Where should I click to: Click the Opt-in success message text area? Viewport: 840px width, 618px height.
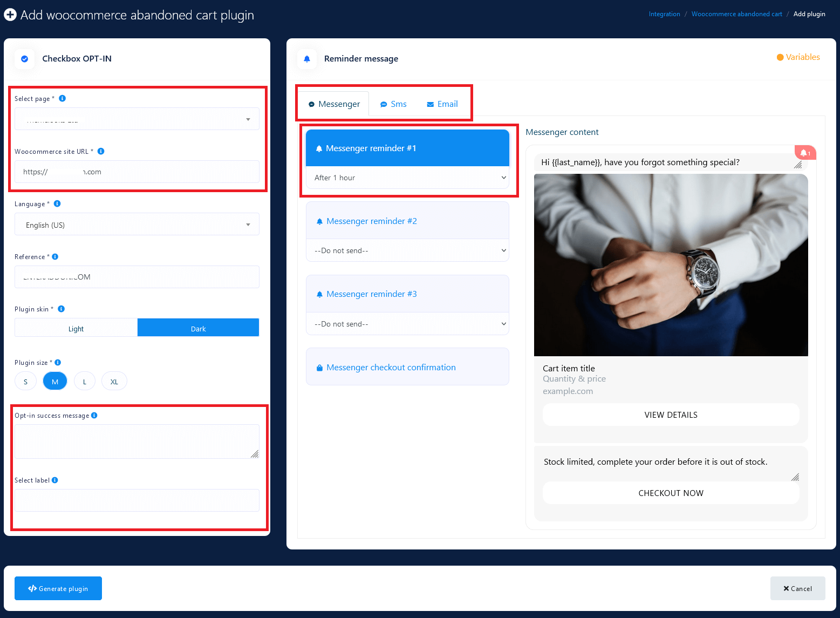[x=136, y=441]
